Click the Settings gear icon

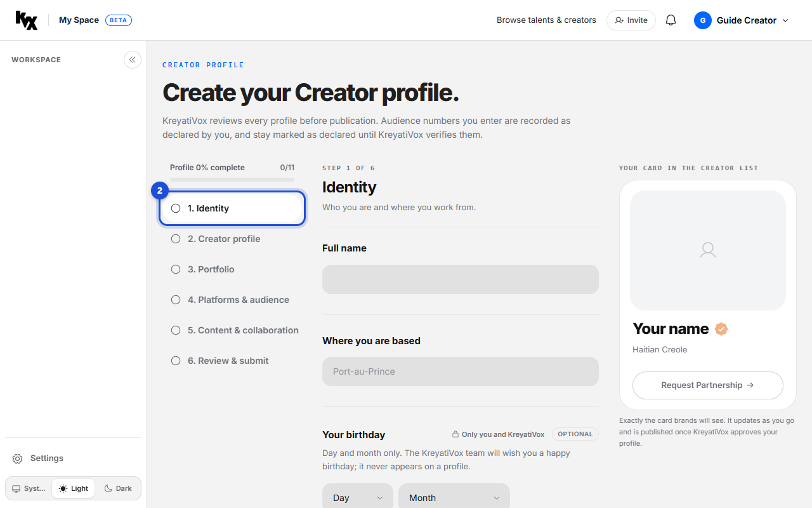point(18,458)
